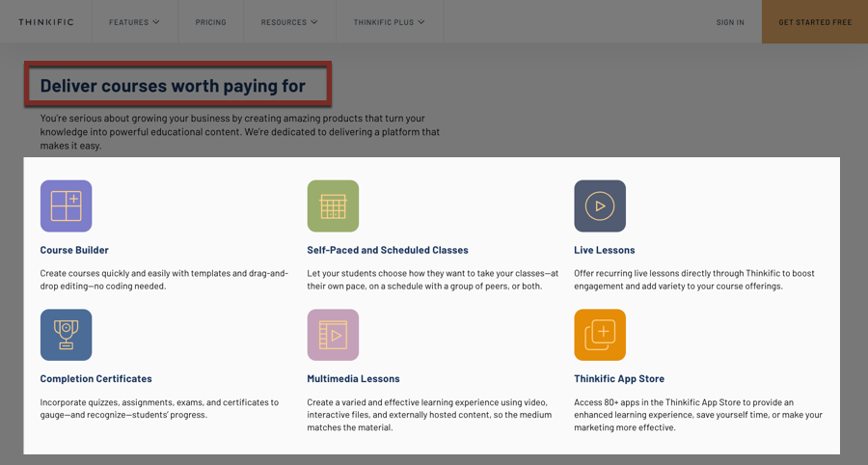Click the Thinkific logo in the header
Viewport: 868px width, 465px height.
point(46,22)
